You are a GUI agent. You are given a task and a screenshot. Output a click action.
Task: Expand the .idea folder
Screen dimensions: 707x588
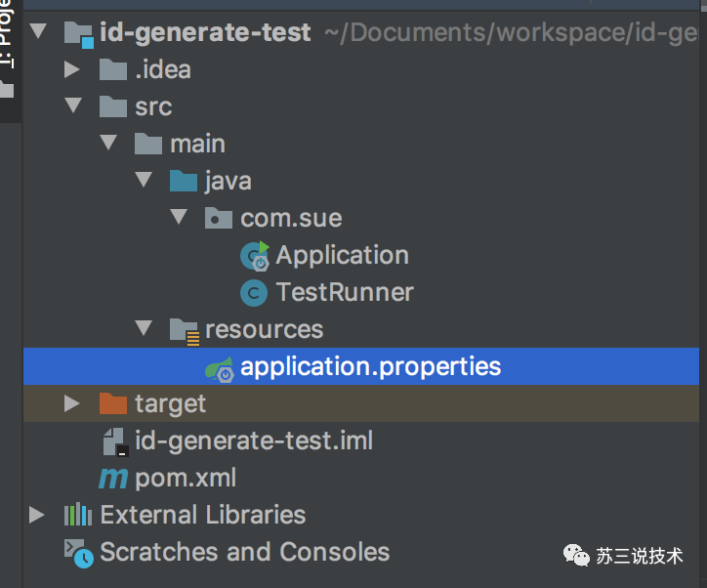[71, 69]
